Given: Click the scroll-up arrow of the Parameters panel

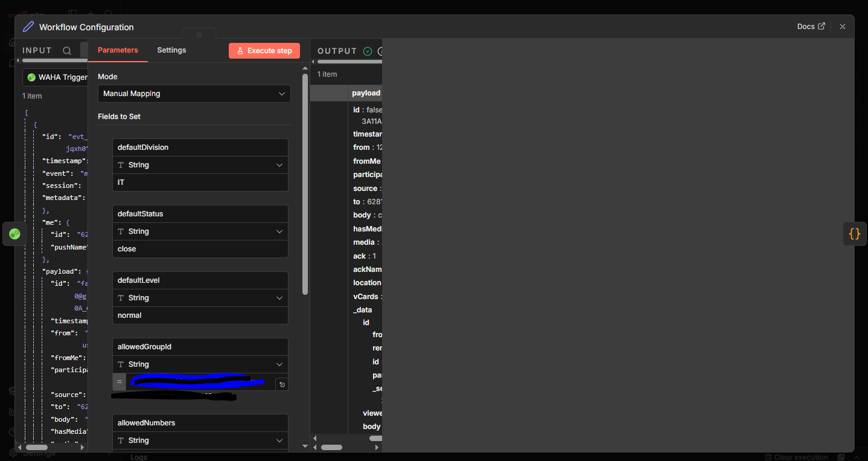Looking at the screenshot, I should coord(305,68).
